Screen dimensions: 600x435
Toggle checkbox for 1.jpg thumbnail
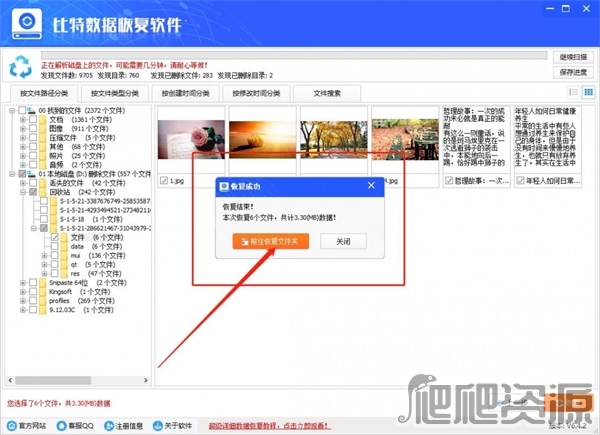tap(164, 181)
